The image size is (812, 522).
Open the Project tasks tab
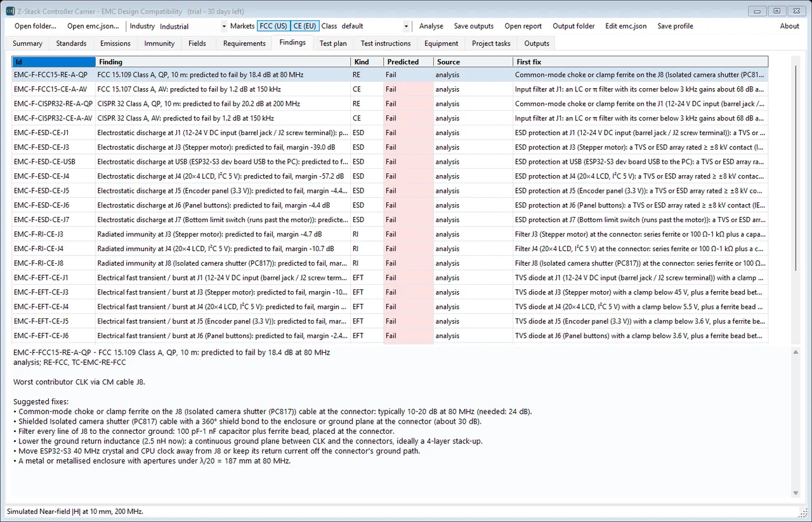491,43
